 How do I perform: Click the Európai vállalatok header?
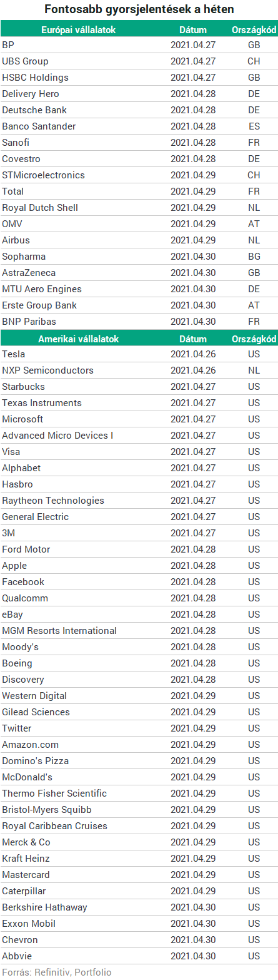[x=78, y=29]
